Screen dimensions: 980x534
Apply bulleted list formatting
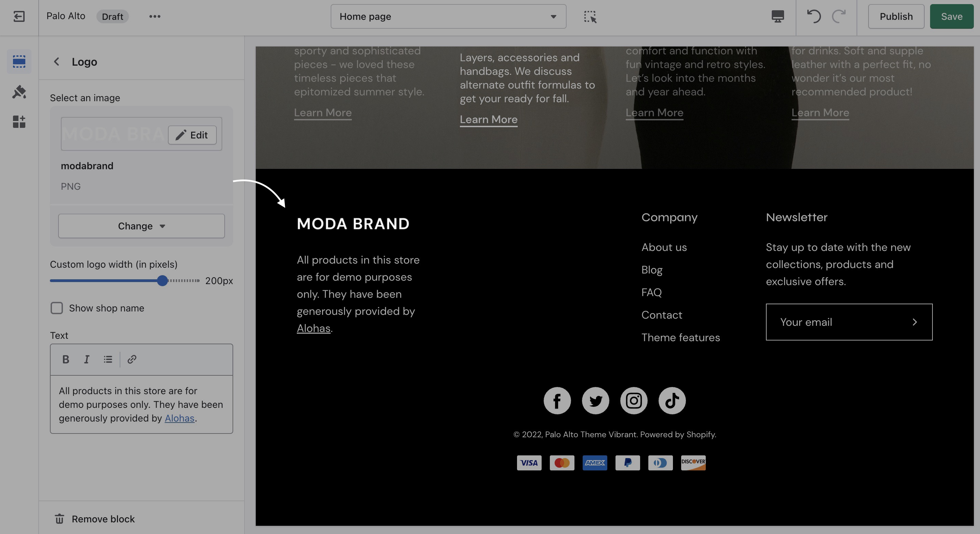point(108,359)
